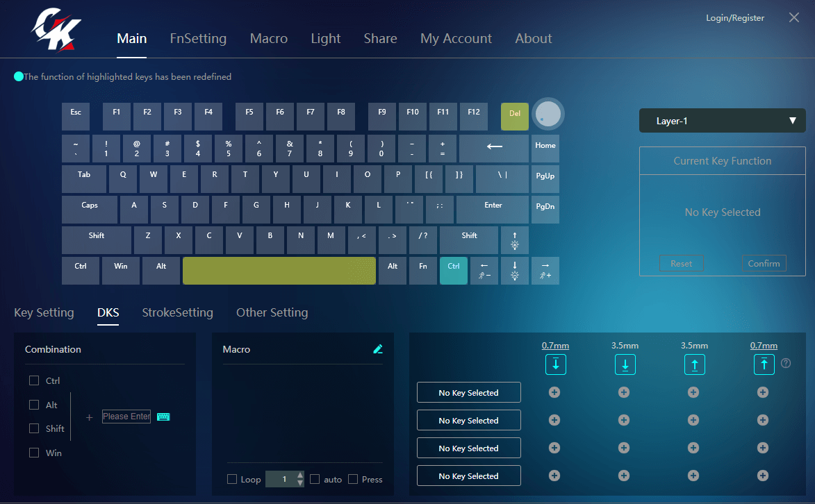The image size is (815, 504).
Task: Click the rotary knob on the keyboard
Action: pyautogui.click(x=548, y=115)
